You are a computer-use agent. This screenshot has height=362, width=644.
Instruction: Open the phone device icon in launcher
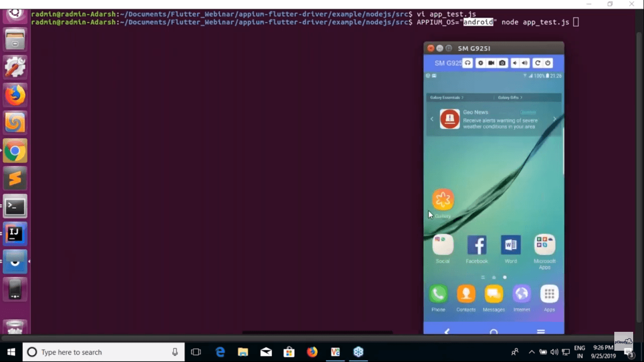coord(15,289)
